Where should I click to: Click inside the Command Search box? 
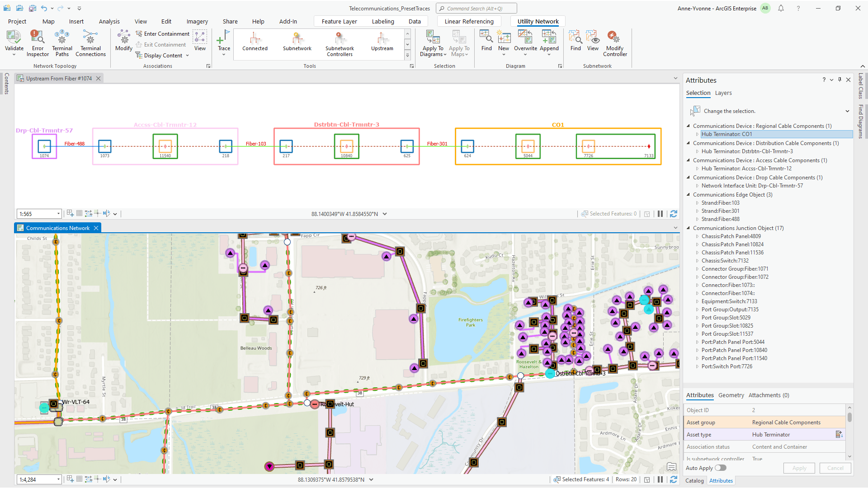click(x=476, y=8)
